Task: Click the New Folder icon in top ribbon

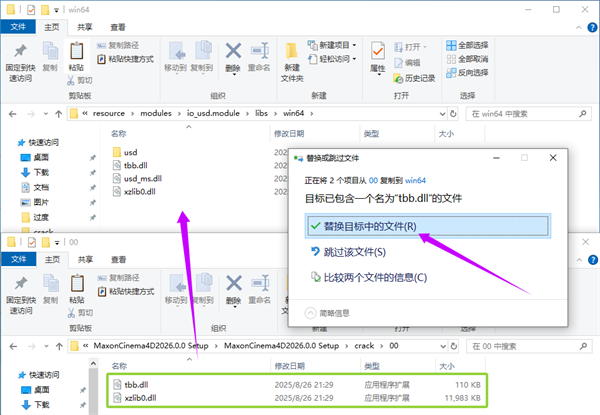Action: click(x=292, y=58)
